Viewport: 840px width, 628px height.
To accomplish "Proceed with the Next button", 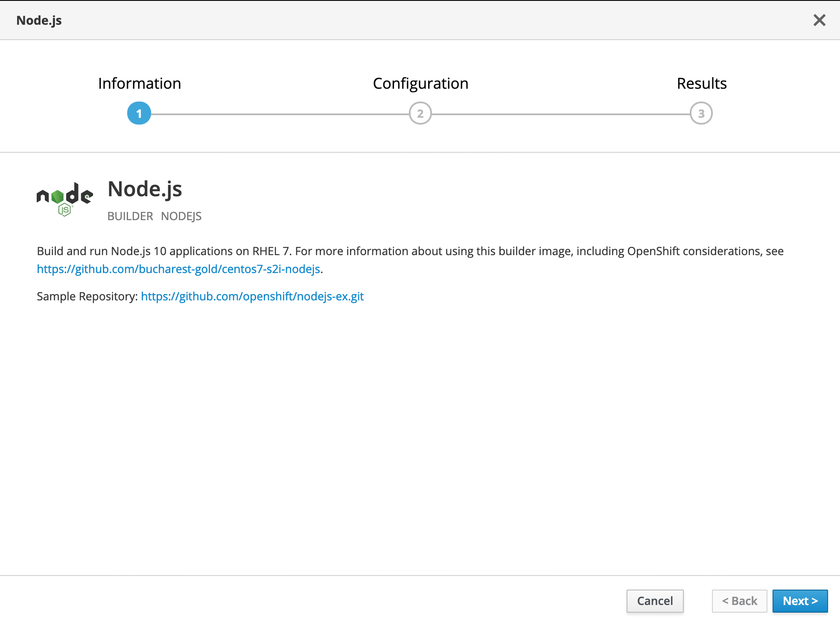I will (x=800, y=601).
